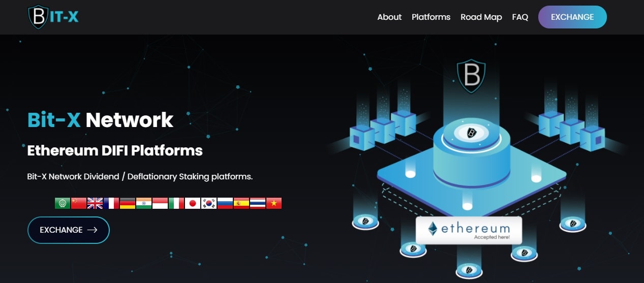The width and height of the screenshot is (644, 283).
Task: Pick the Vietnamese flag language option
Action: pyautogui.click(x=274, y=203)
